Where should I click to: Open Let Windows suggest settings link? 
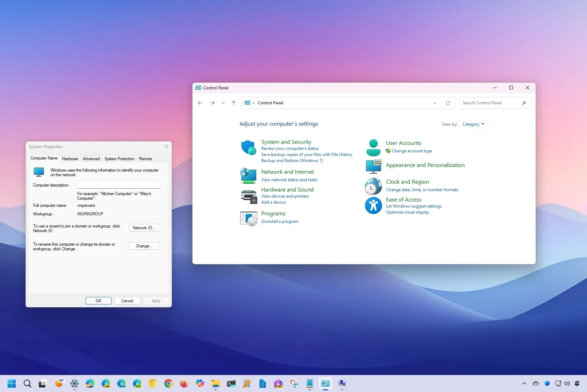click(x=414, y=206)
